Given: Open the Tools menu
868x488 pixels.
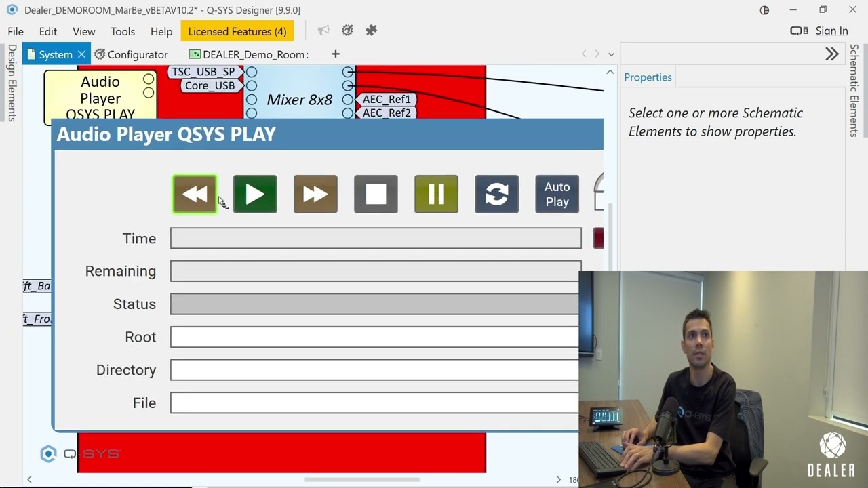Looking at the screenshot, I should (123, 31).
